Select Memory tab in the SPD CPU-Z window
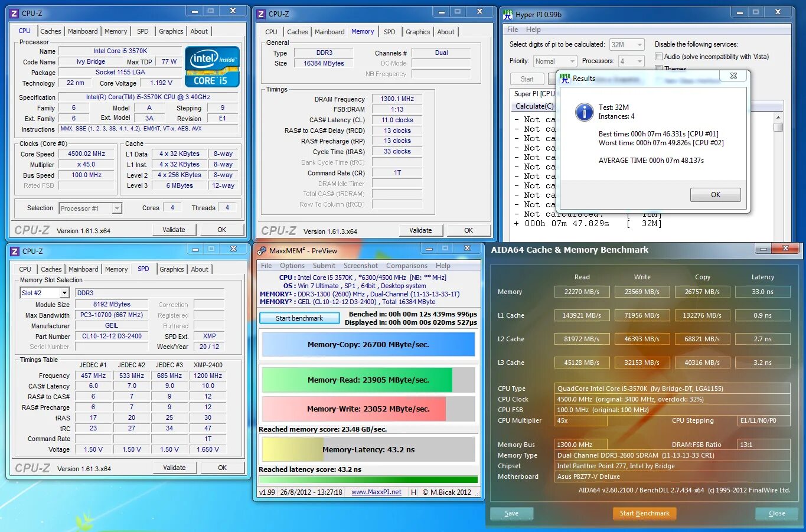 coord(116,269)
